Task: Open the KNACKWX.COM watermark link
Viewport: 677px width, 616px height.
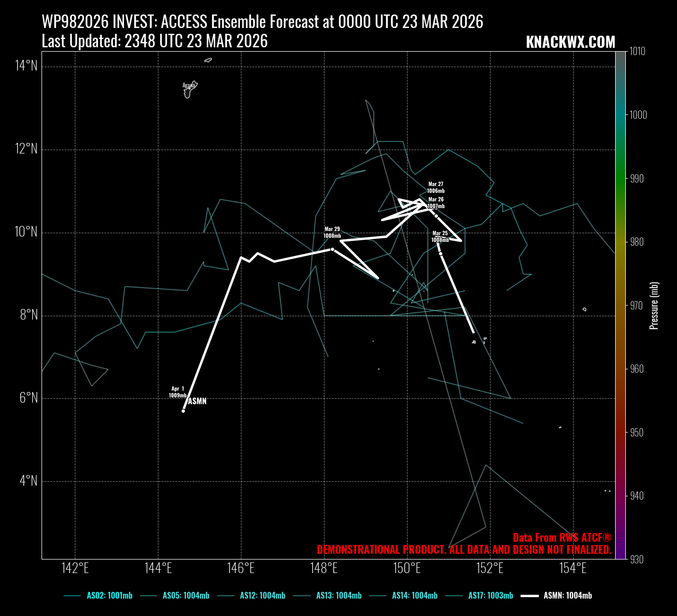Action: 570,42
